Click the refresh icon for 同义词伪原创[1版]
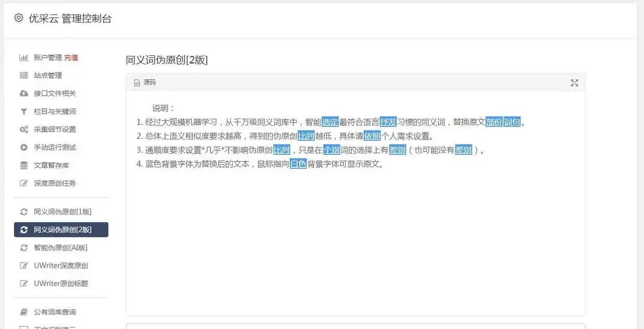This screenshot has height=329, width=644. (x=24, y=212)
